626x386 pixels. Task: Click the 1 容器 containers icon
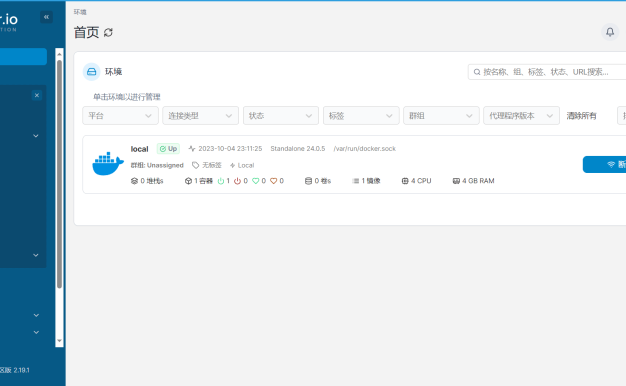[188, 181]
